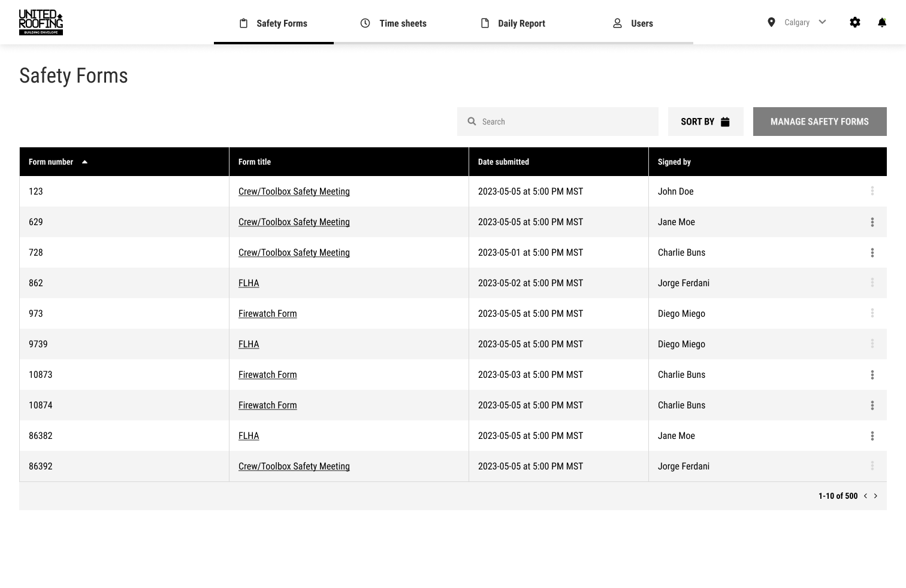The width and height of the screenshot is (906, 588).
Task: Select Diego Miego in row 973
Action: [x=681, y=314]
